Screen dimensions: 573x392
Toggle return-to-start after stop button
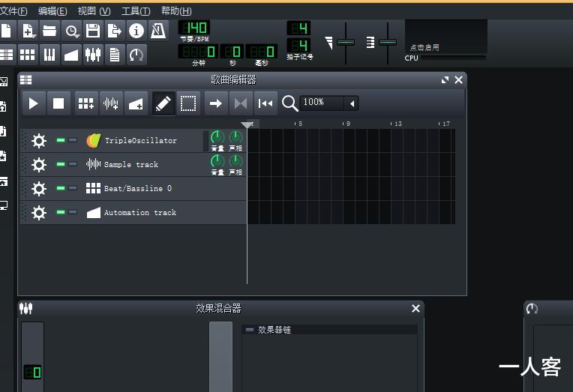point(265,103)
